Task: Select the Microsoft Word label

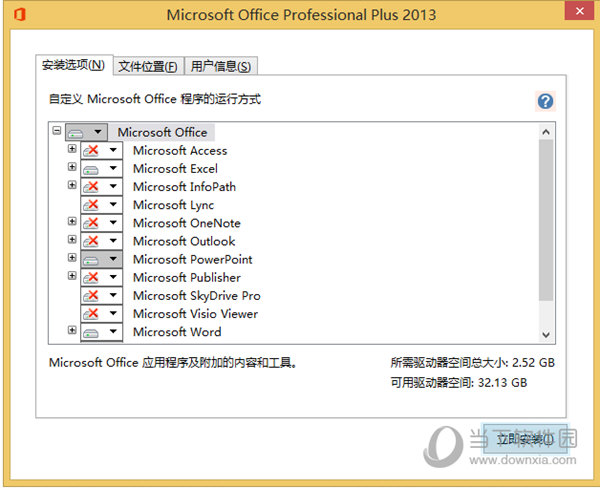Action: pos(177,332)
